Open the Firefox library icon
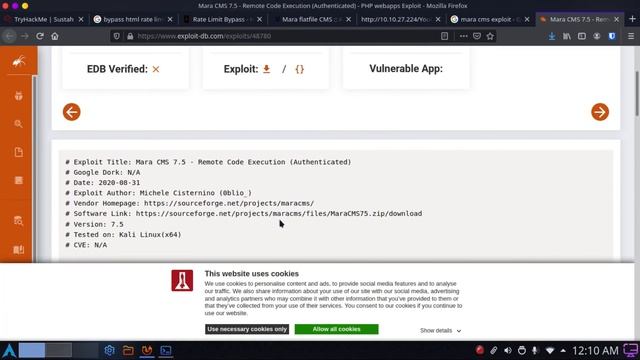 567,36
